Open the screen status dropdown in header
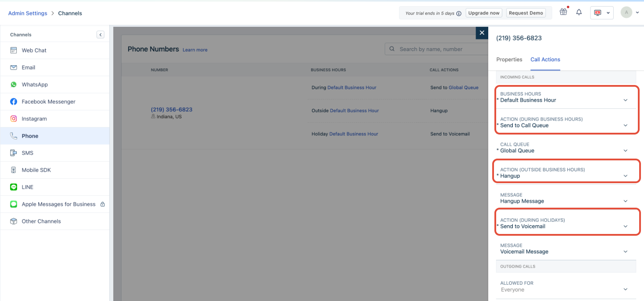 (x=601, y=13)
